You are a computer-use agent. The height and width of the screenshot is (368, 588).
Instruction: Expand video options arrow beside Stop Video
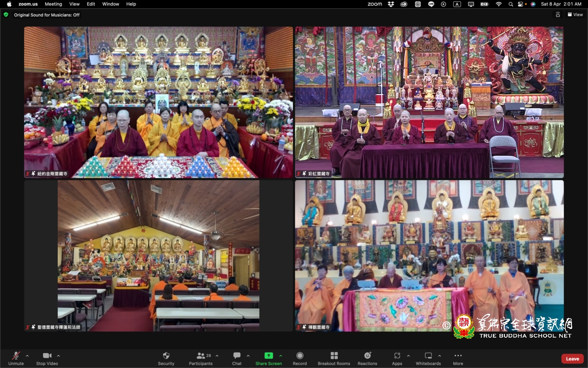pyautogui.click(x=58, y=356)
